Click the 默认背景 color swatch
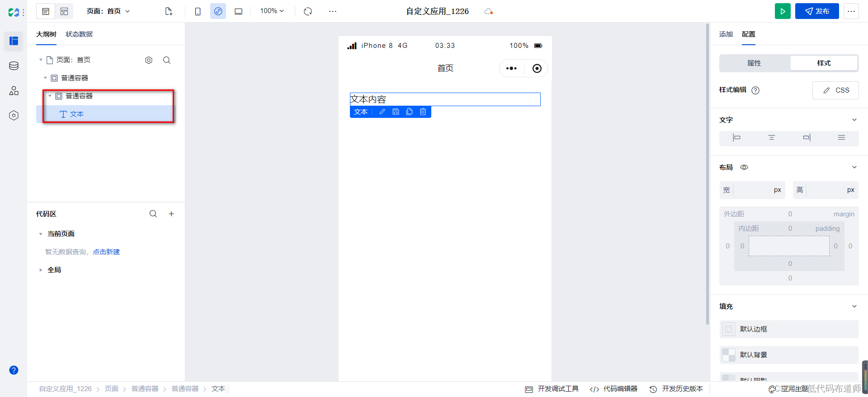 pyautogui.click(x=729, y=355)
